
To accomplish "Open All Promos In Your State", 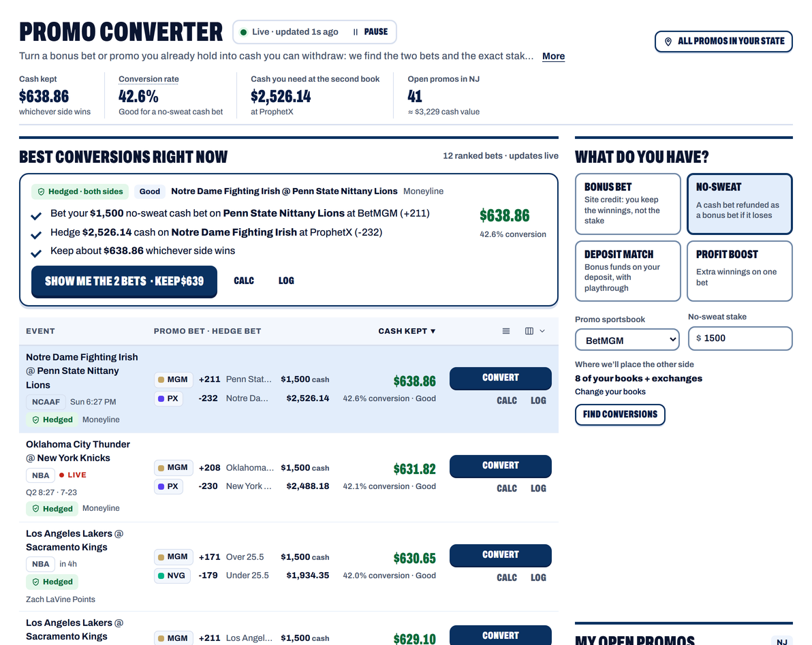I will 723,42.
